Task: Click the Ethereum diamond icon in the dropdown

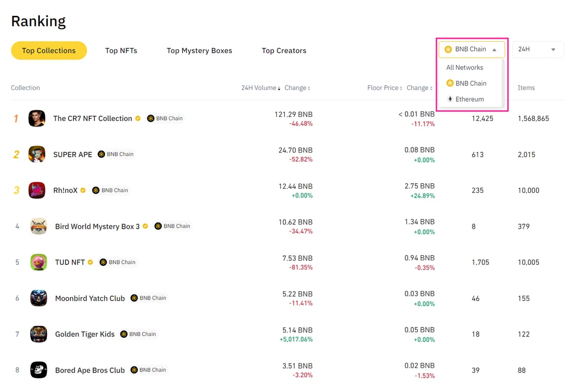Action: pyautogui.click(x=450, y=99)
